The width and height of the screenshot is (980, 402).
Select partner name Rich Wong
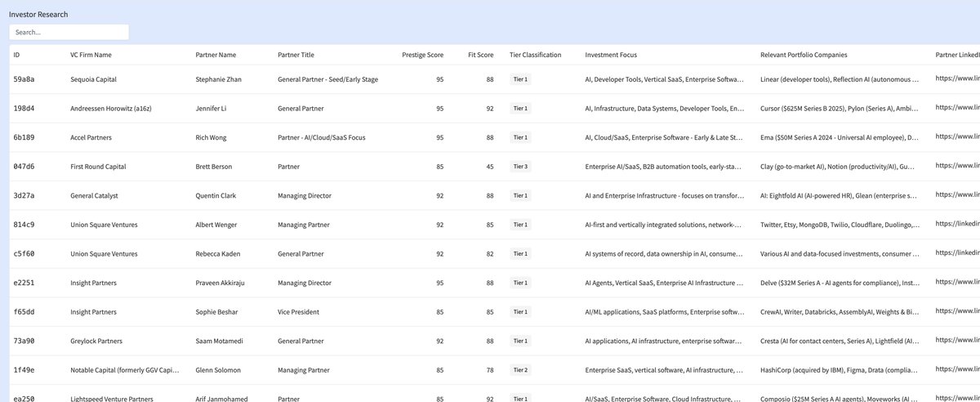(x=212, y=137)
